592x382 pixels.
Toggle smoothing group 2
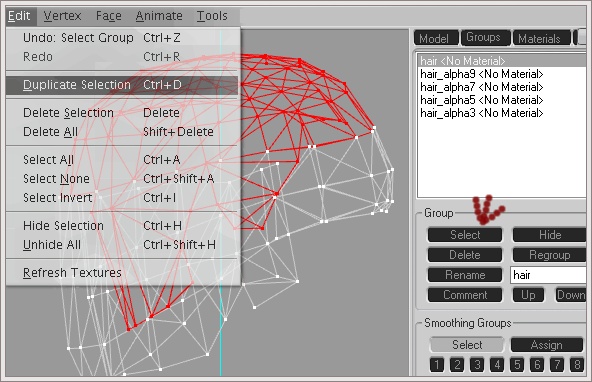457,365
